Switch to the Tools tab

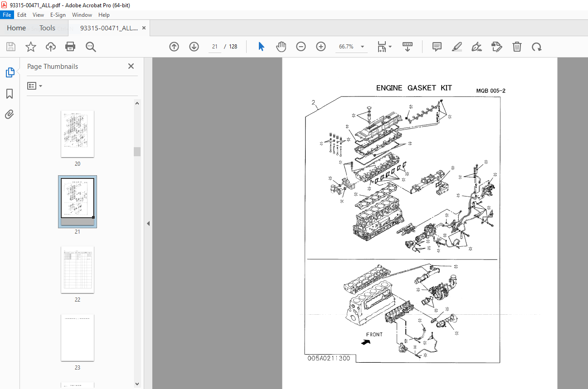(x=47, y=28)
